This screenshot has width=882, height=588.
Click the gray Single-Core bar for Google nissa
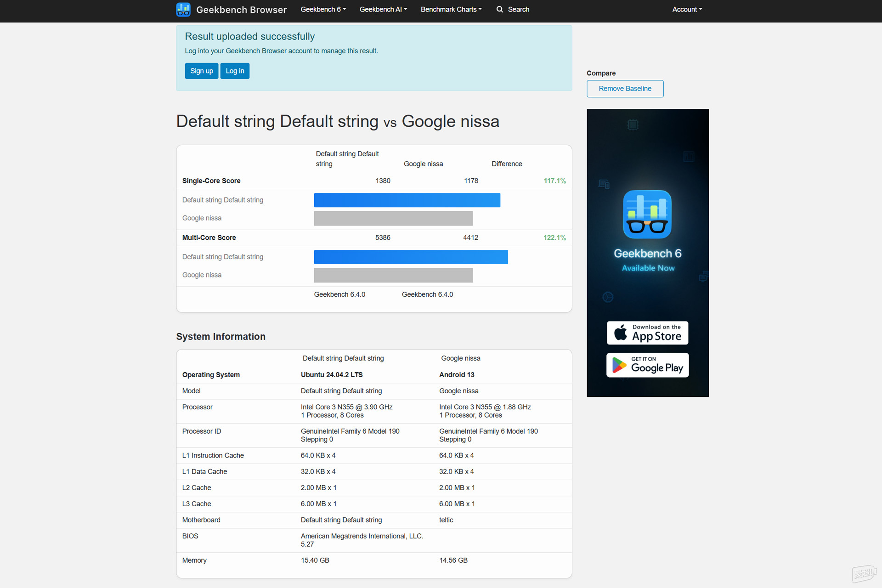pos(393,218)
